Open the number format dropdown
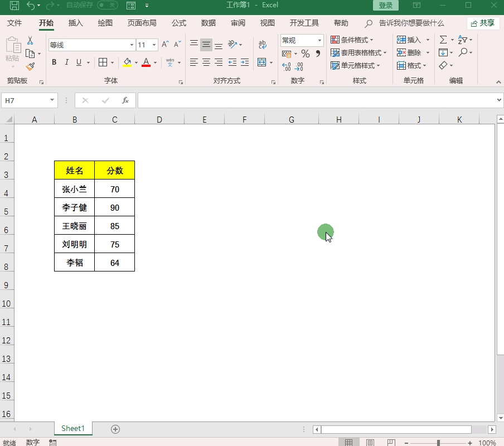Viewport: 504px width, 446px height. coord(319,41)
